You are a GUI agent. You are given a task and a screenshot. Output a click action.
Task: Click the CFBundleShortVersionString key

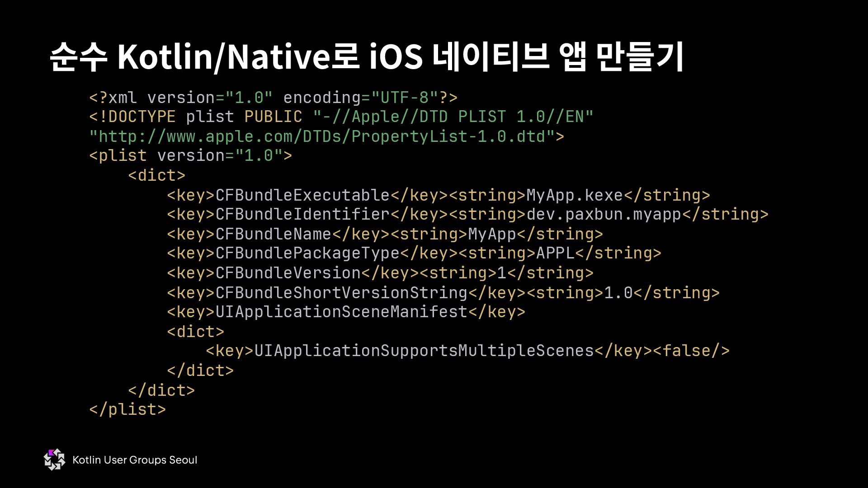coord(341,293)
